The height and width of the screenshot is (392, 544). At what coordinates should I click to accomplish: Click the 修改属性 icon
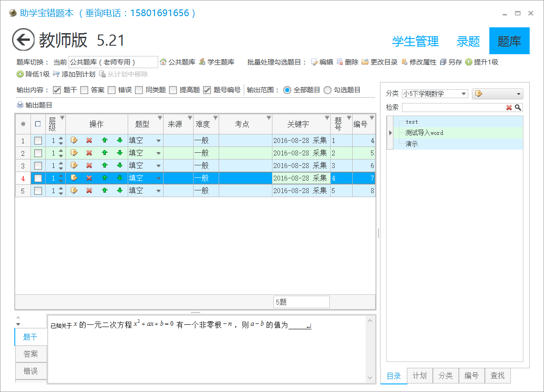point(404,62)
